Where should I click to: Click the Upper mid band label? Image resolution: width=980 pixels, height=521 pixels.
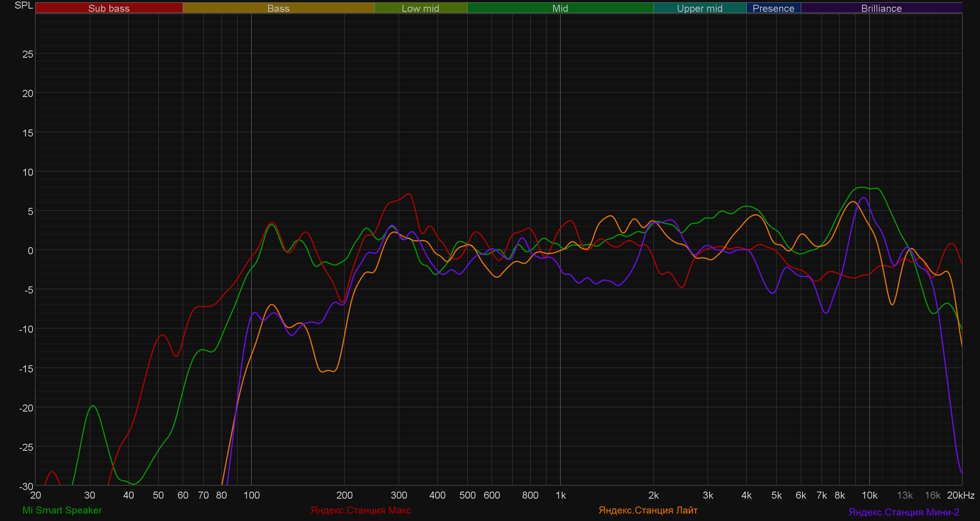click(x=699, y=8)
